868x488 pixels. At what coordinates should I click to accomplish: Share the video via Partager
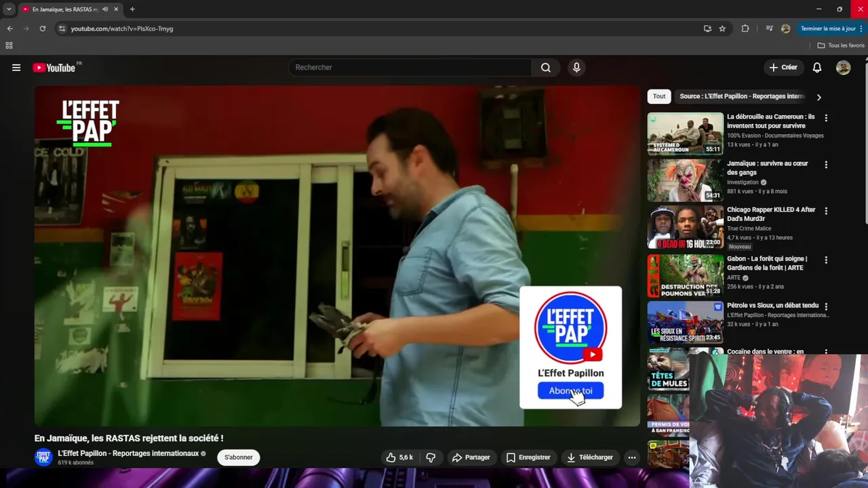coord(471,457)
